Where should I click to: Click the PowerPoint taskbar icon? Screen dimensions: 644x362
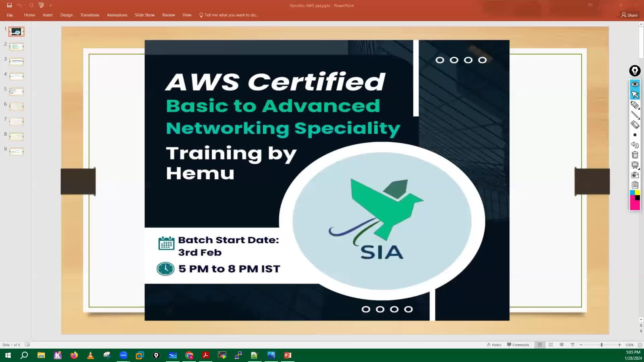(288, 355)
